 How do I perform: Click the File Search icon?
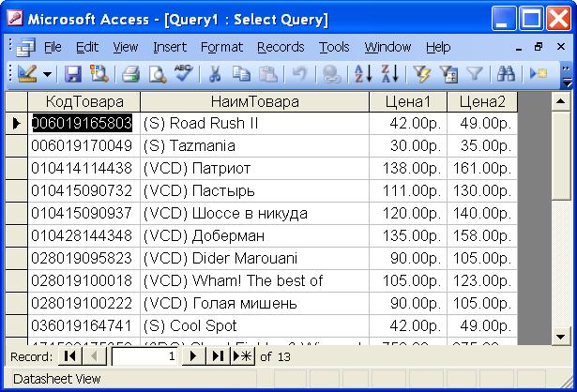tap(99, 74)
